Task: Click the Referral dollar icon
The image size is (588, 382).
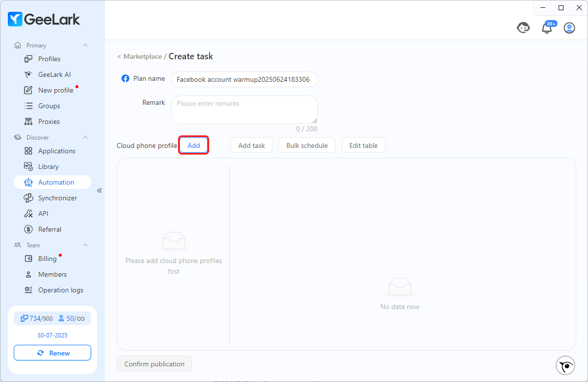Action: 28,229
